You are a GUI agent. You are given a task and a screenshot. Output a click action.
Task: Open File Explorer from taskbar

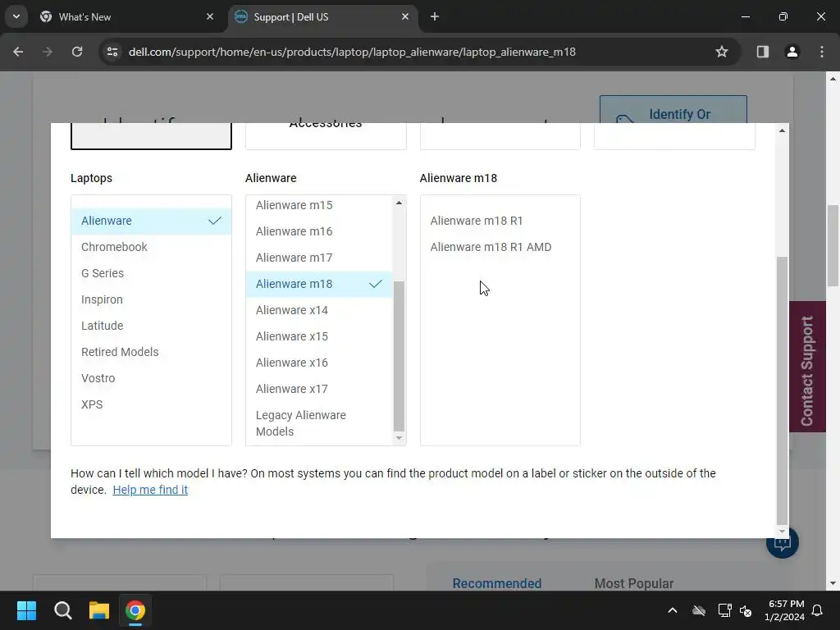(99, 610)
